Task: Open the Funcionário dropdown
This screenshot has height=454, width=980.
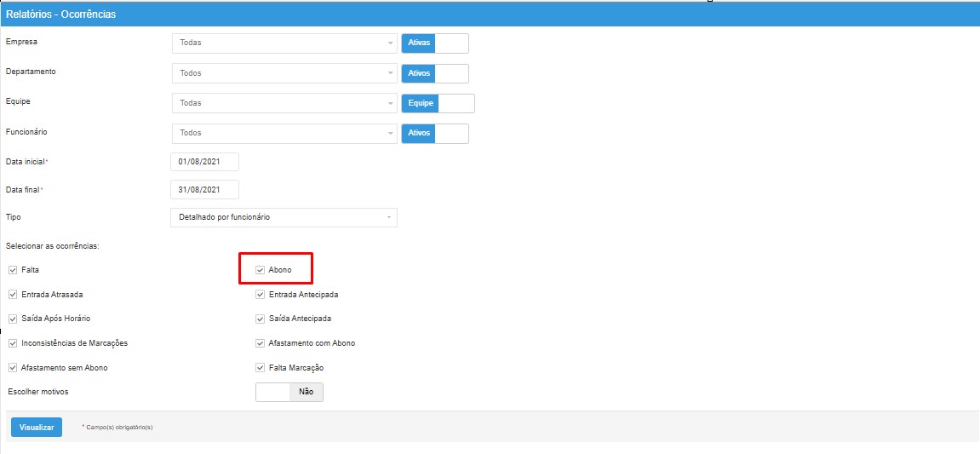Action: pyautogui.click(x=284, y=133)
